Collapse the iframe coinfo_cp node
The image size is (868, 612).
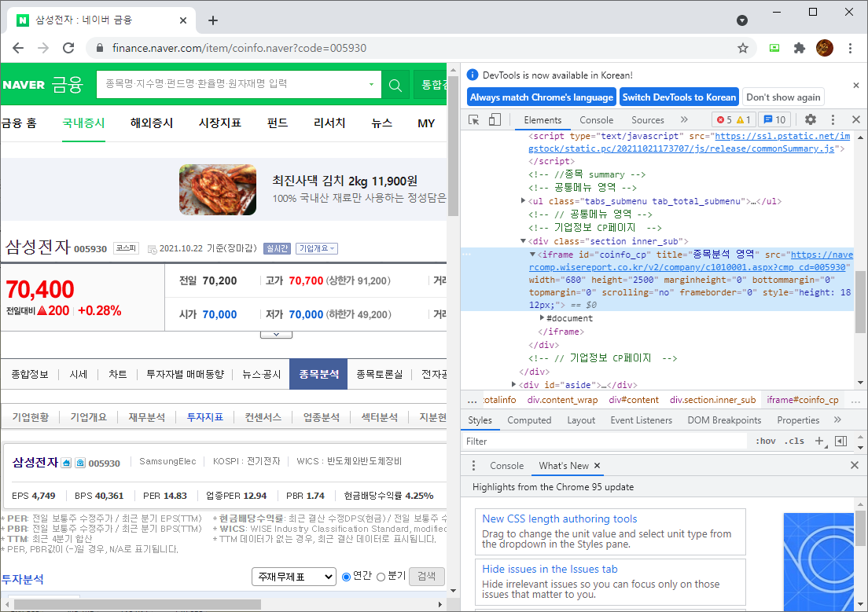532,255
